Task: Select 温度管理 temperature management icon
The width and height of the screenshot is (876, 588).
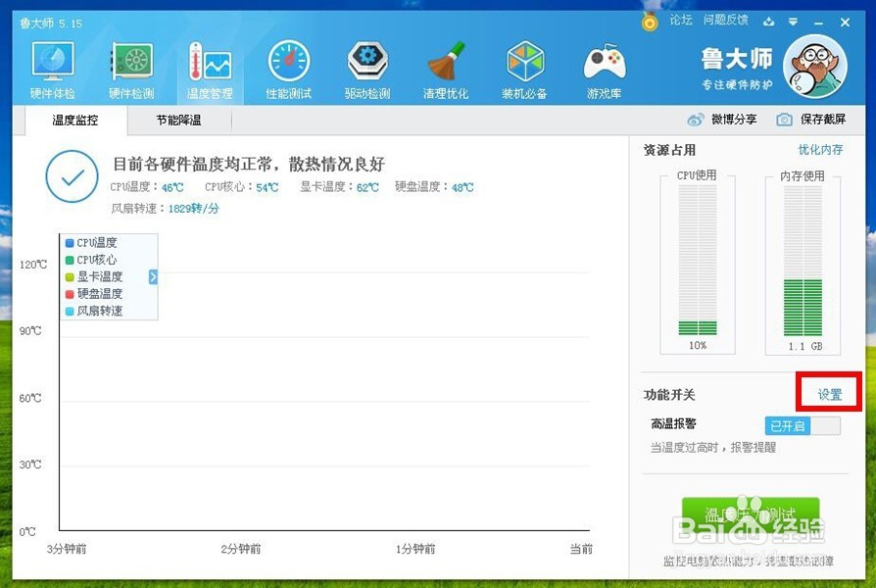Action: (x=210, y=62)
